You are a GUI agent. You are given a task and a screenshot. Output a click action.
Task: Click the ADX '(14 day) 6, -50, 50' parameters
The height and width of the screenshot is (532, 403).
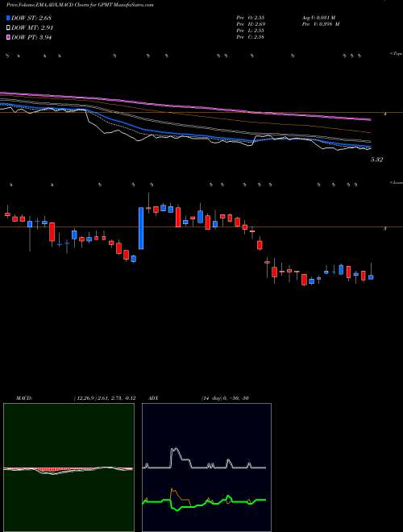[225, 398]
